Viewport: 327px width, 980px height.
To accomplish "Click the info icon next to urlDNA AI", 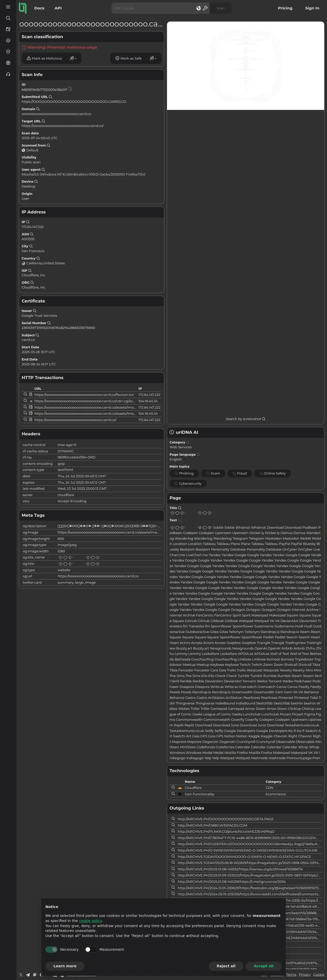I will [x=172, y=432].
